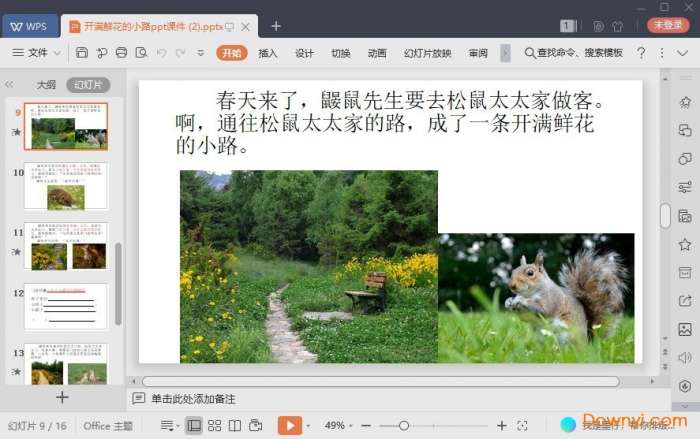Open Print Preview icon
This screenshot has width=700, height=439.
(x=142, y=53)
